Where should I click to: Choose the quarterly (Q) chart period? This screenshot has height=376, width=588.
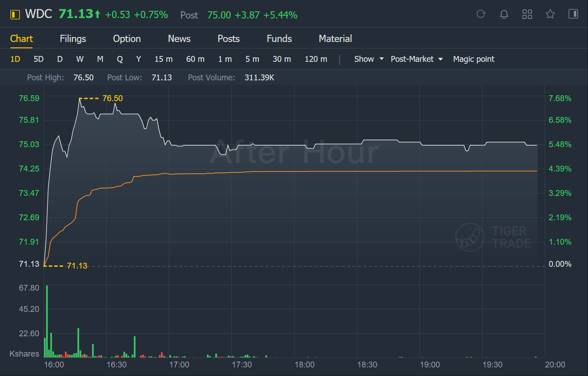[x=120, y=59]
